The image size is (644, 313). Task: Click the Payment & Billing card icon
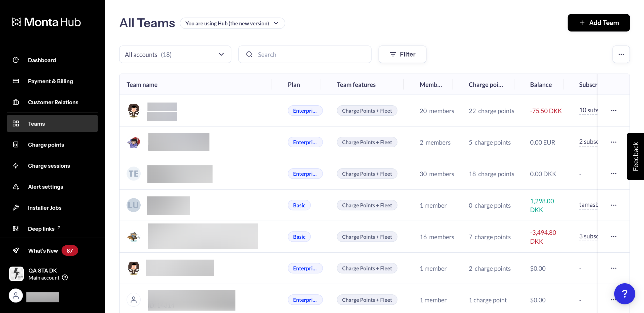(x=16, y=81)
